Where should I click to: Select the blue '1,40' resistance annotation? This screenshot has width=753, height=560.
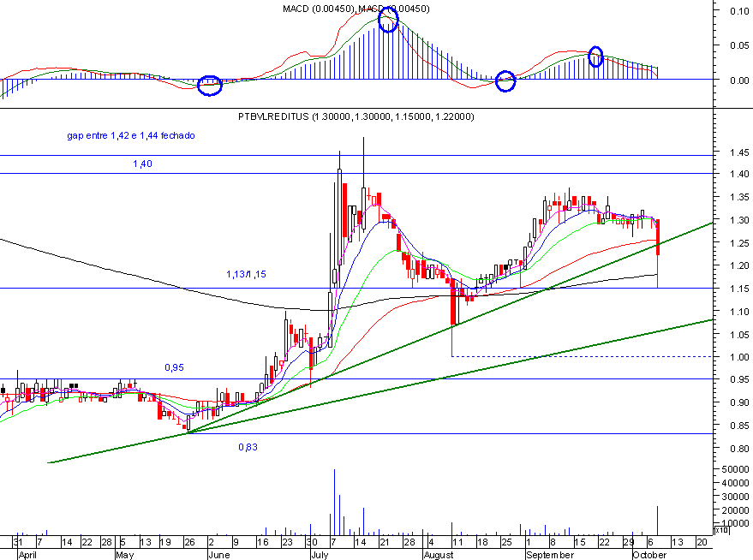(142, 164)
